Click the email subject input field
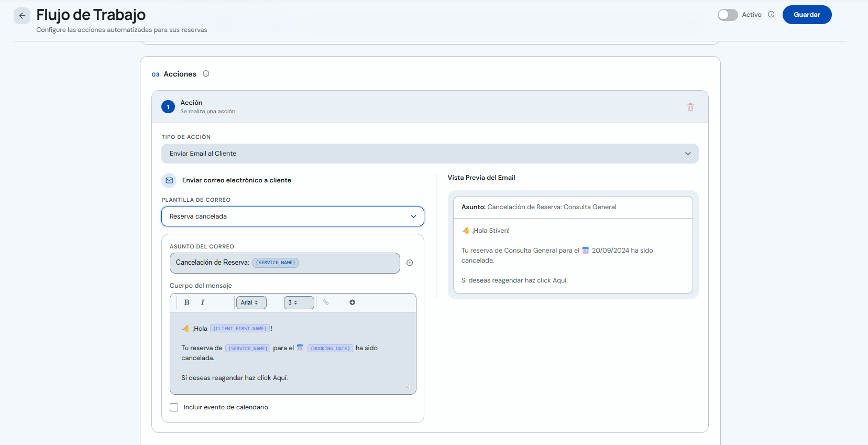Viewport: 868px width, 445px height. point(284,263)
